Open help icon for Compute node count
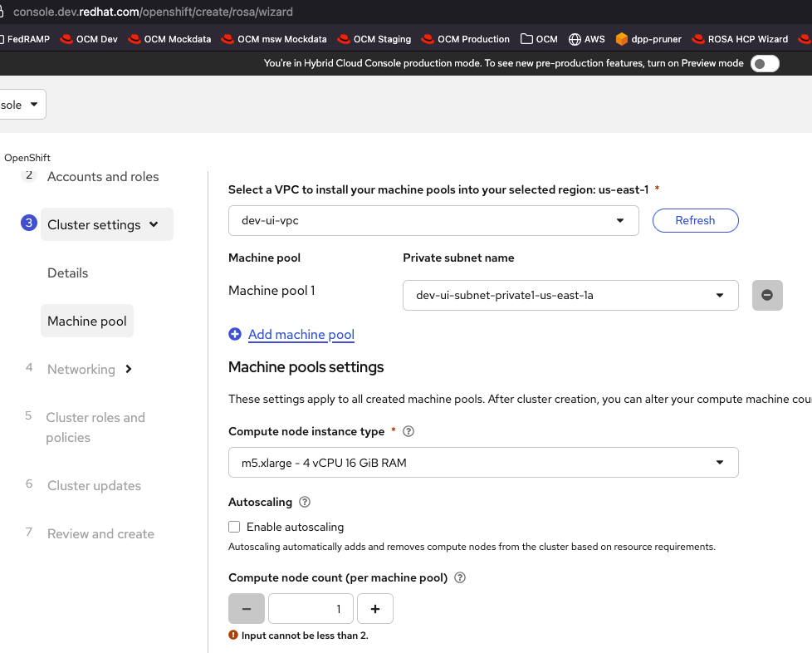The width and height of the screenshot is (812, 653). [460, 578]
